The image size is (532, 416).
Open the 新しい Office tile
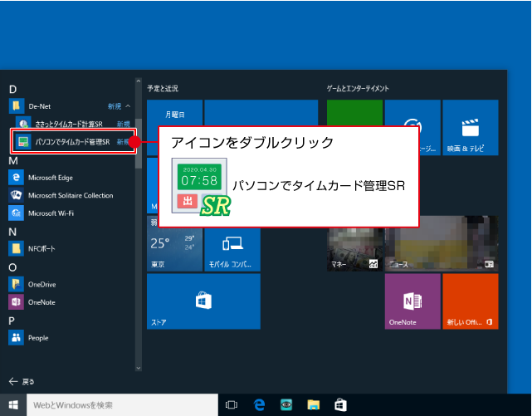[471, 301]
